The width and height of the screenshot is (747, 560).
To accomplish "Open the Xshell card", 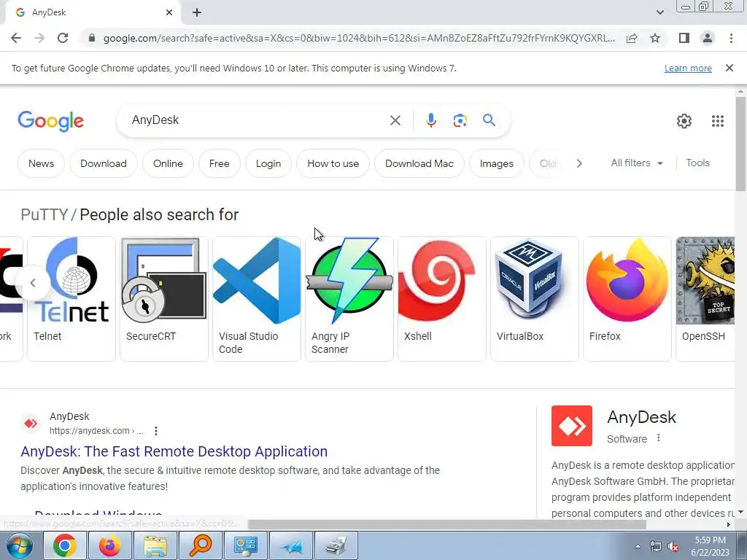I will coord(442,298).
